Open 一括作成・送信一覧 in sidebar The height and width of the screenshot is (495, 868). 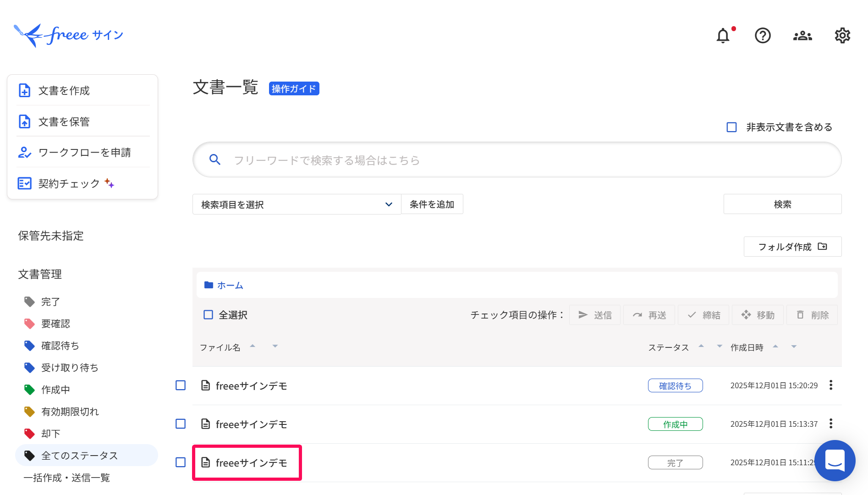click(67, 478)
